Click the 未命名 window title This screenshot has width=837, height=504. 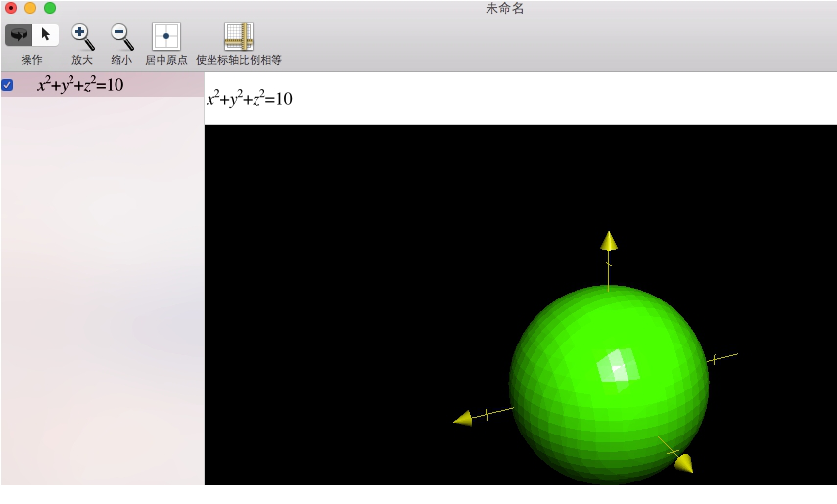point(504,8)
